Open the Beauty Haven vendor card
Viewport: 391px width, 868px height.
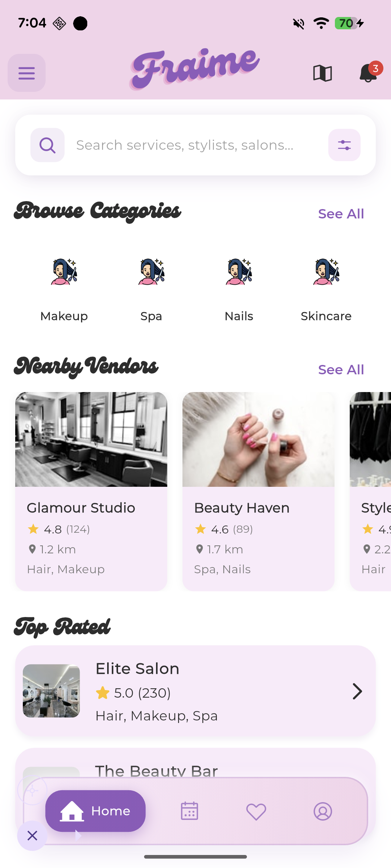258,492
